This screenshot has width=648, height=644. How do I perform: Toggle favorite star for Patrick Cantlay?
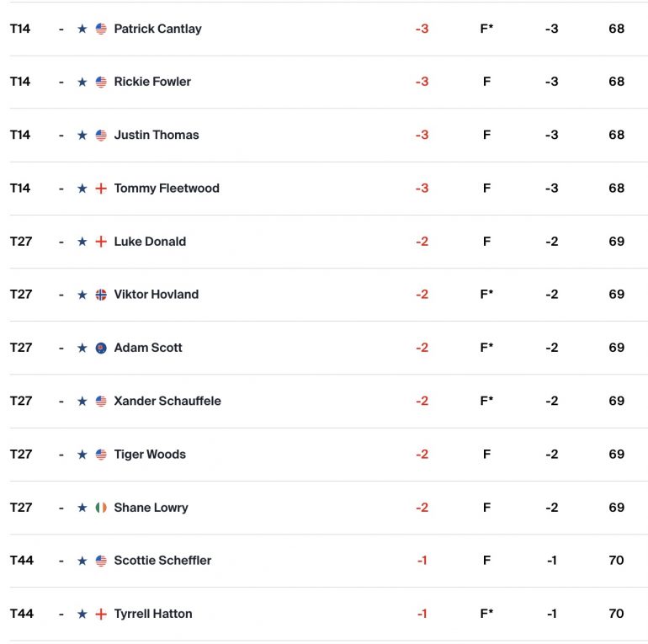click(82, 29)
